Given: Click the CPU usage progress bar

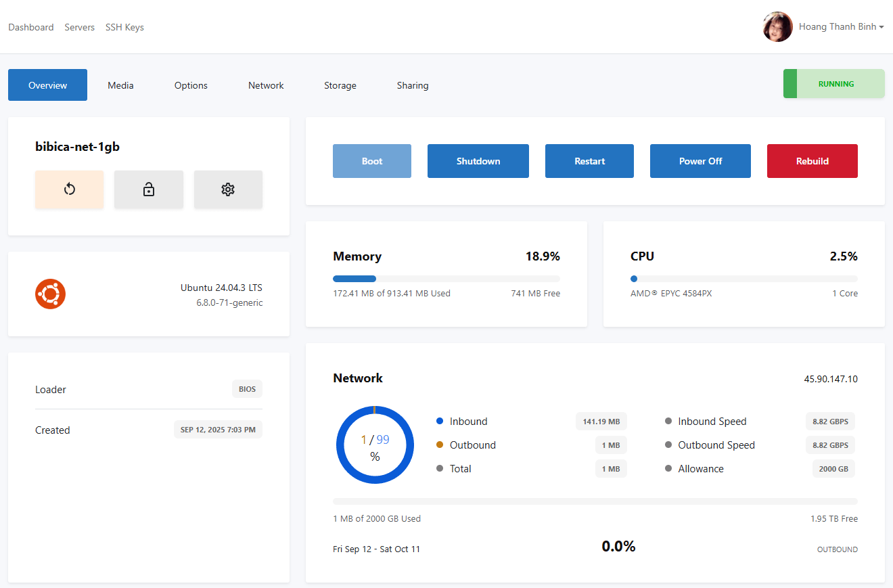Looking at the screenshot, I should point(744,279).
